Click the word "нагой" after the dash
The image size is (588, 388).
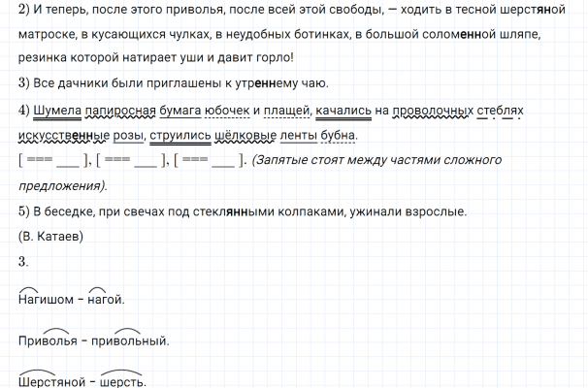pos(106,300)
